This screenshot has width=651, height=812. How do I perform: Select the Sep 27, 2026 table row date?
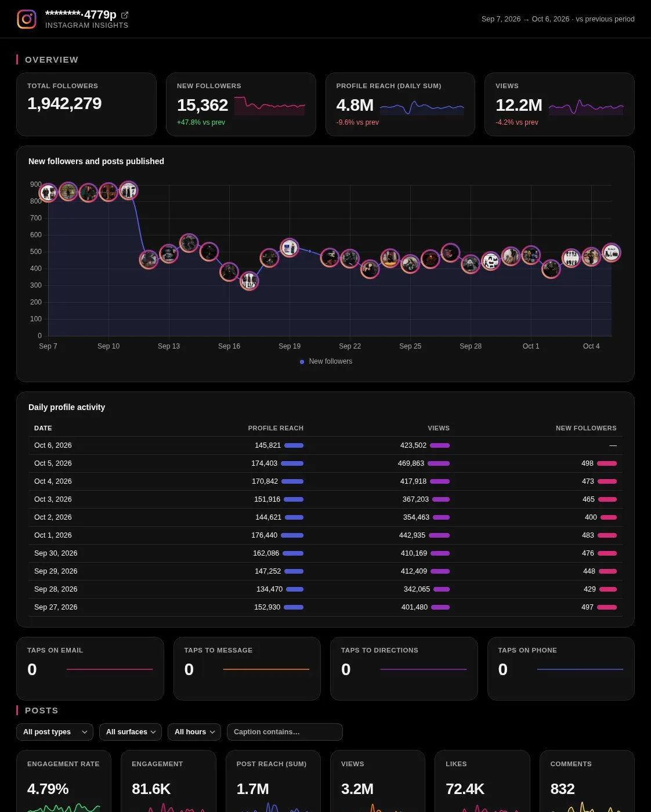tap(56, 607)
